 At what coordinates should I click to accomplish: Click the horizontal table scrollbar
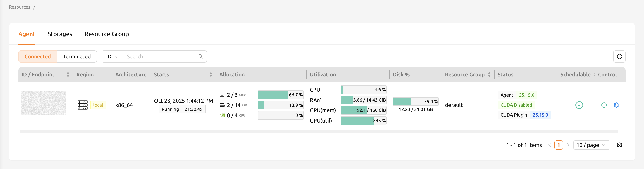pyautogui.click(x=319, y=132)
